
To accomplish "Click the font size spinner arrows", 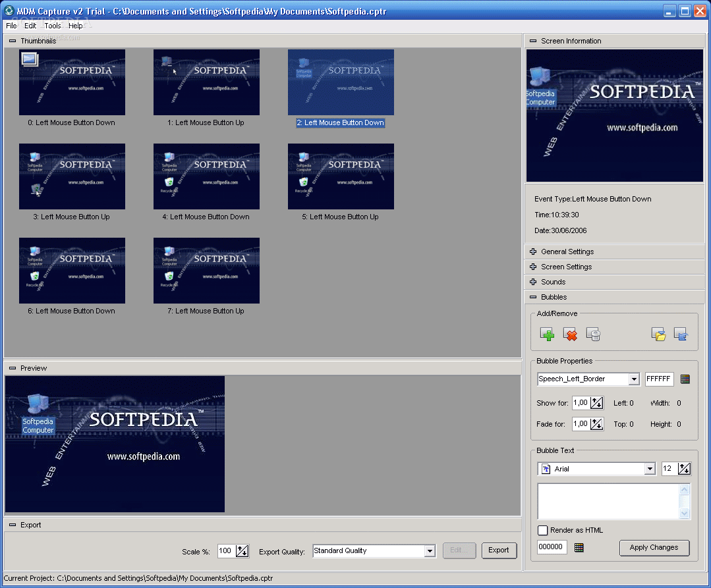I will pyautogui.click(x=684, y=469).
